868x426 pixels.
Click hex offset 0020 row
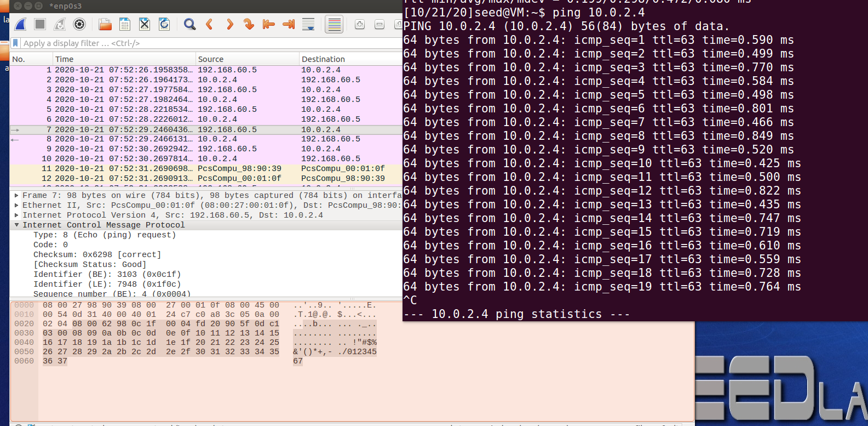(x=24, y=323)
